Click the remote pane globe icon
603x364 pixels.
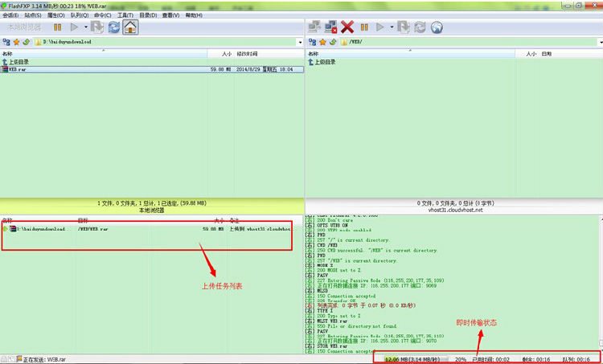click(437, 27)
